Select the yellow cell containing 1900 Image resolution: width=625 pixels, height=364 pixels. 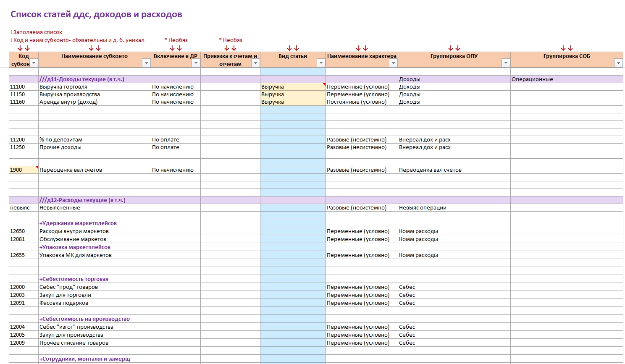(x=24, y=170)
